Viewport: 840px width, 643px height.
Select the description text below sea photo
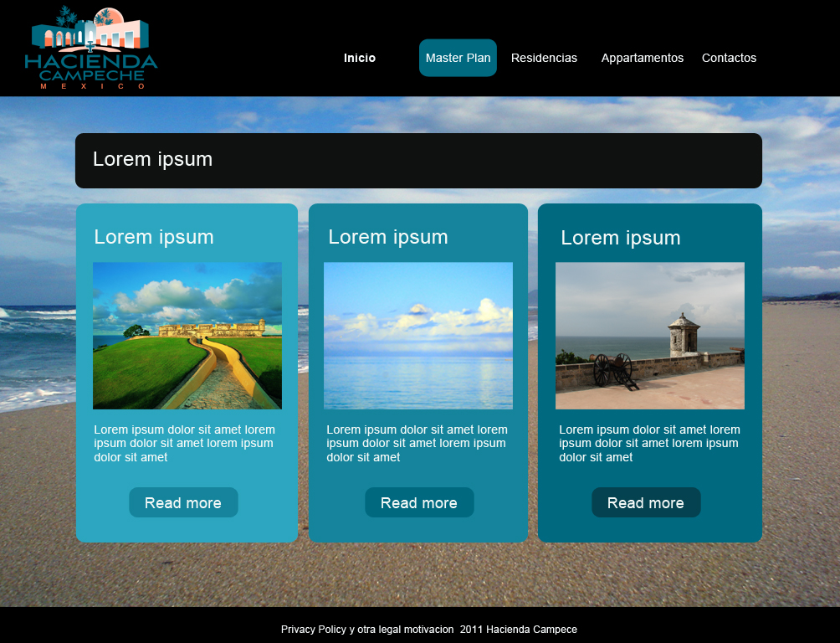pos(417,443)
